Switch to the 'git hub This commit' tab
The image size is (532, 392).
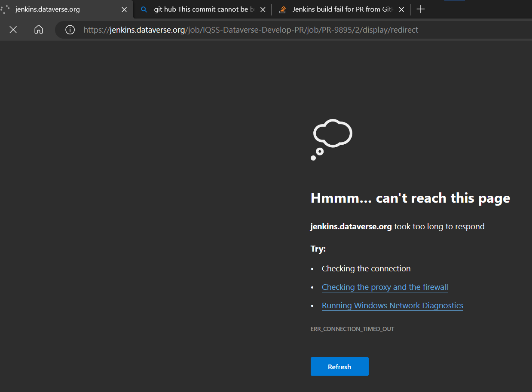202,9
